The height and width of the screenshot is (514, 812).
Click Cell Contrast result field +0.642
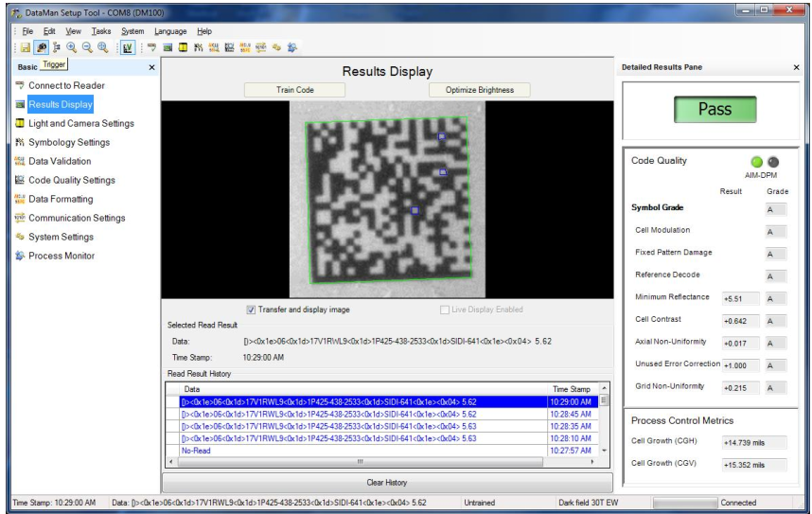click(740, 321)
